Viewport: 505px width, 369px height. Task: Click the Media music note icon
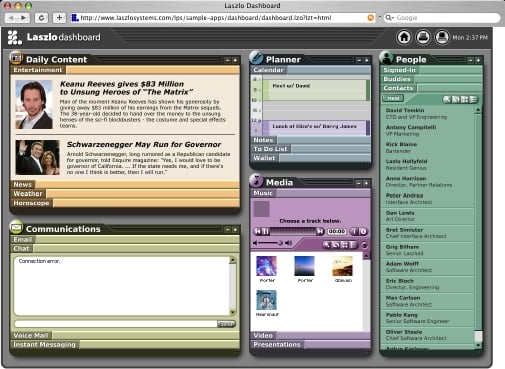[256, 180]
